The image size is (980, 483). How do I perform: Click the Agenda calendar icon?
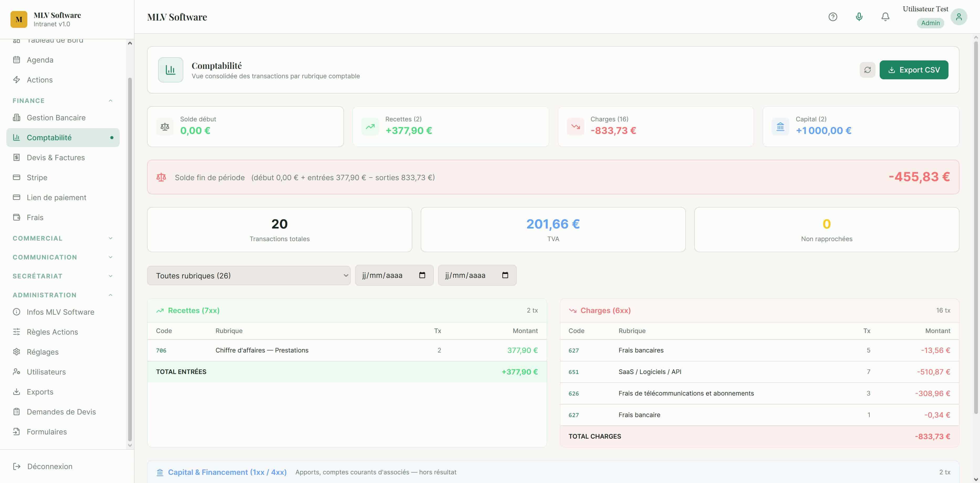[16, 60]
